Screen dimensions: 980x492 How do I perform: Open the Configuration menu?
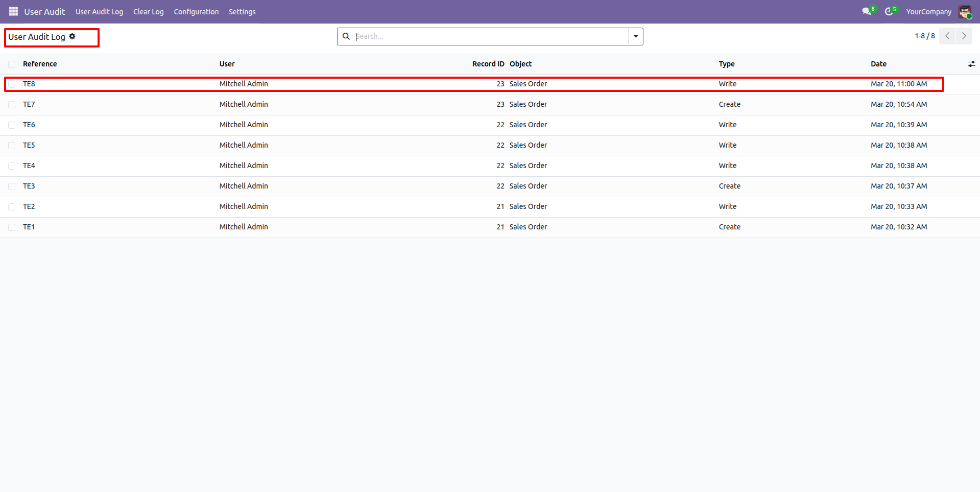[x=196, y=12]
